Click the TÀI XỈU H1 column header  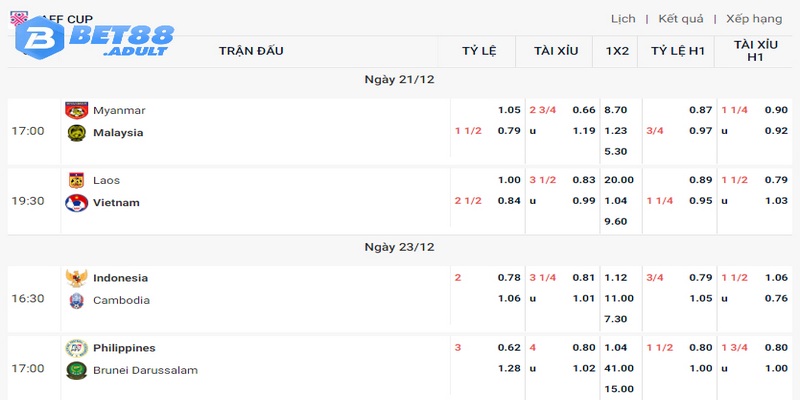pyautogui.click(x=755, y=51)
